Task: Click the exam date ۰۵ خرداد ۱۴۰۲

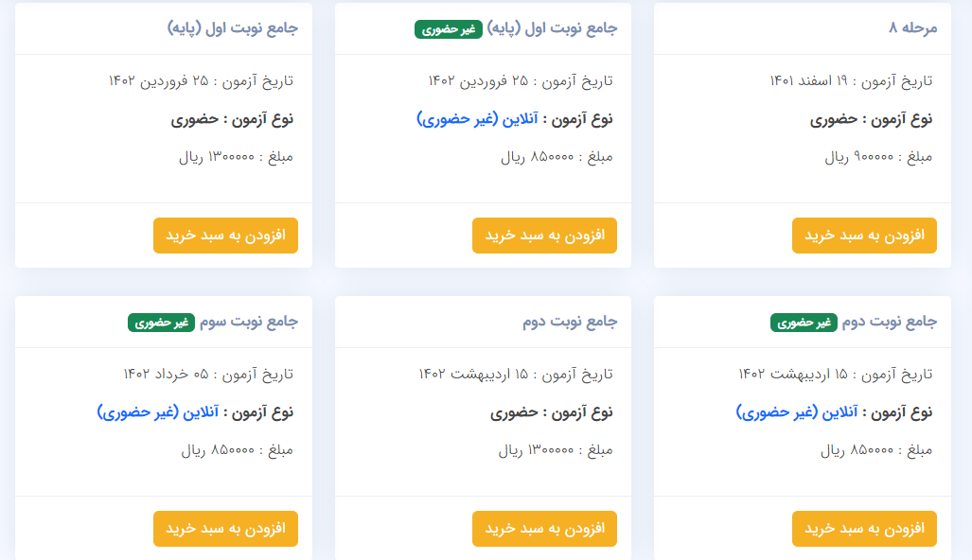Action: (x=166, y=375)
